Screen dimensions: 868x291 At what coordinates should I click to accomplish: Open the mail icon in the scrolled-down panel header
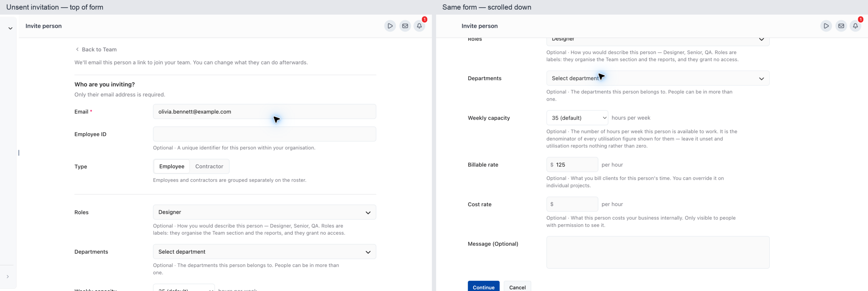click(x=841, y=26)
